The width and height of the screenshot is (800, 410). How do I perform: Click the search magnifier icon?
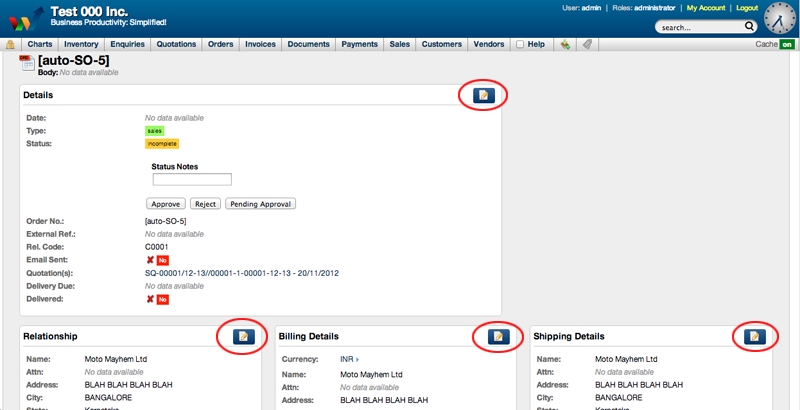coord(749,27)
